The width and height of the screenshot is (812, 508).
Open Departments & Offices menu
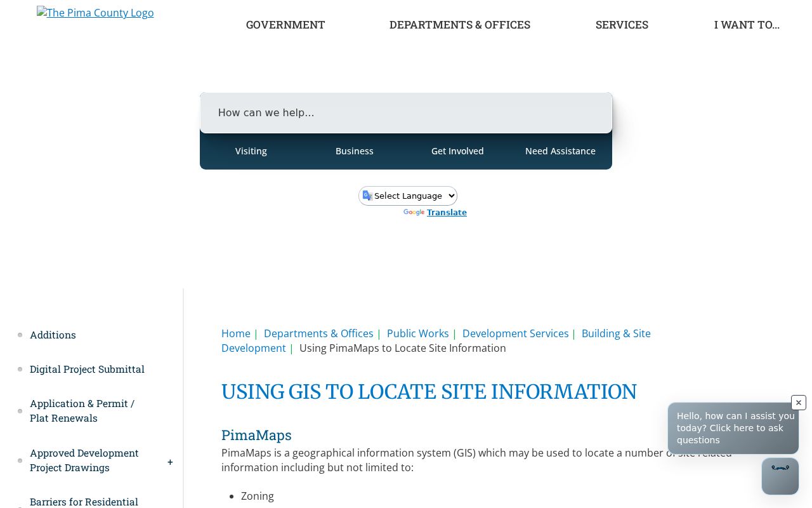(460, 25)
